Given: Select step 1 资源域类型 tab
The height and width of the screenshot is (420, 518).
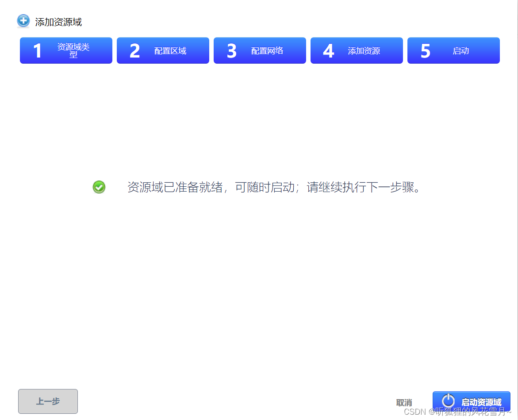Looking at the screenshot, I should pos(66,50).
